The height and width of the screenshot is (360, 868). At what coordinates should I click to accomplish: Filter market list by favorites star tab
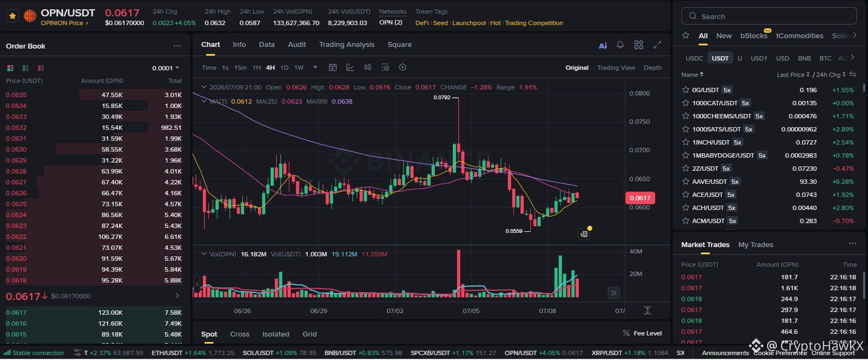coord(686,35)
